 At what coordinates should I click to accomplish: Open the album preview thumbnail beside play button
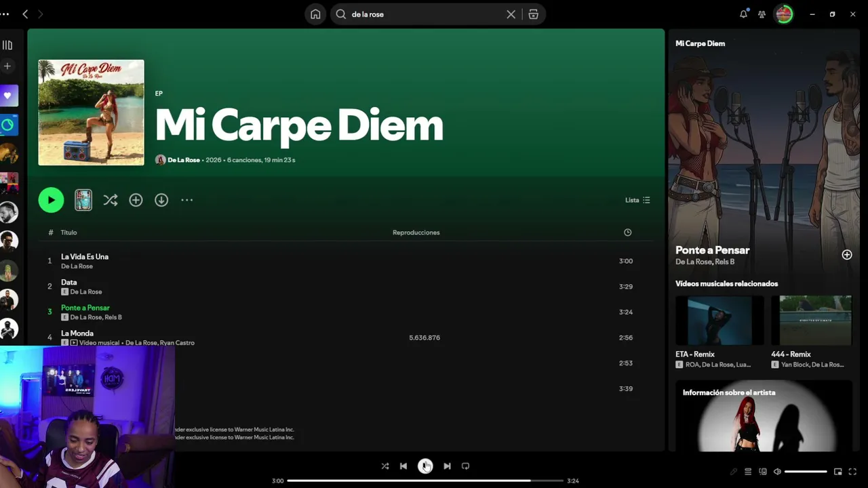pyautogui.click(x=83, y=200)
